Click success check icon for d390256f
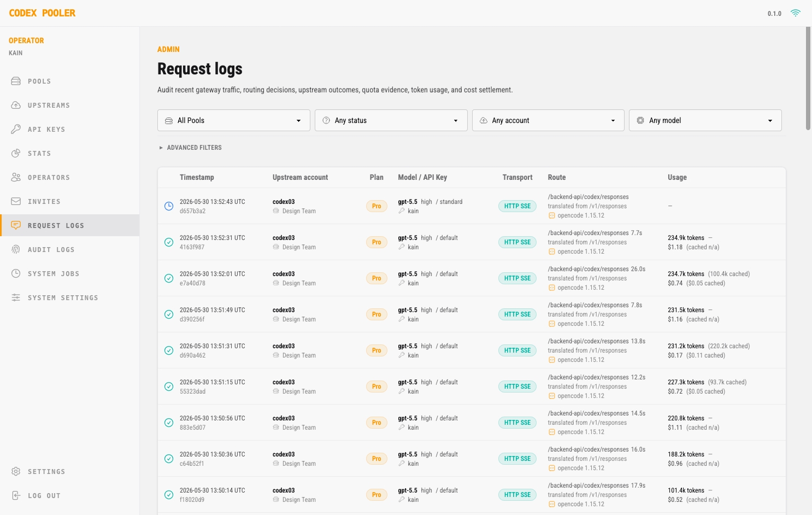The height and width of the screenshot is (515, 812). tap(169, 314)
